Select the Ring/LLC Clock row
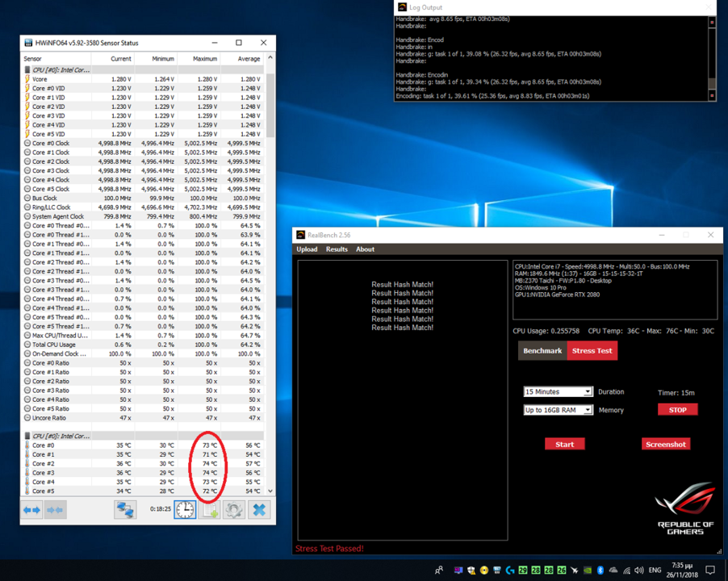This screenshot has width=728, height=581. (x=143, y=207)
